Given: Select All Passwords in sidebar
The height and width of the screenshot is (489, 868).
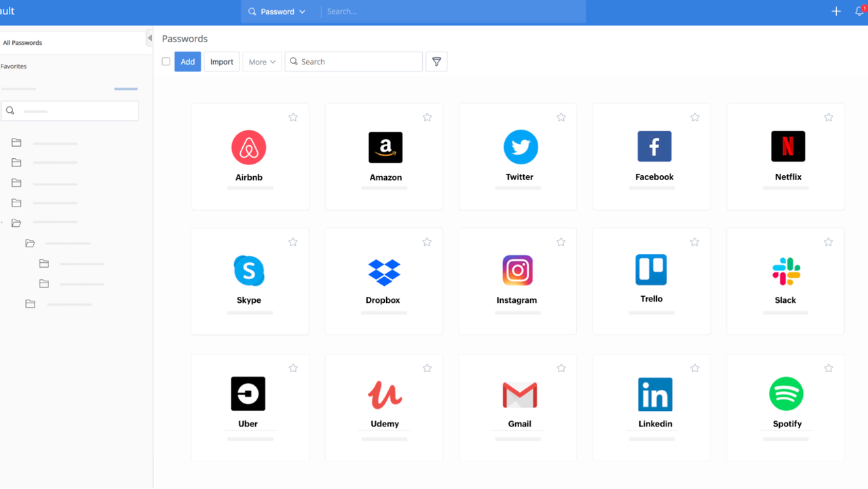Looking at the screenshot, I should click(22, 43).
